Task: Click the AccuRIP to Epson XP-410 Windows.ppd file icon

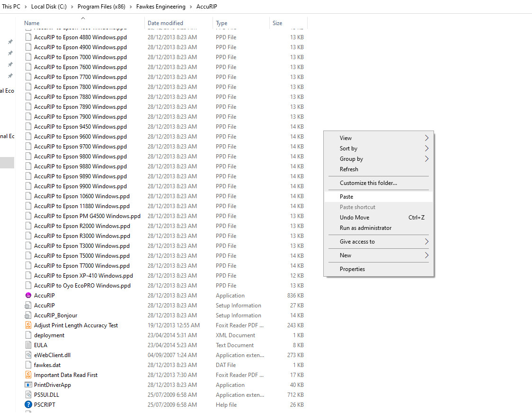Action: coord(28,276)
